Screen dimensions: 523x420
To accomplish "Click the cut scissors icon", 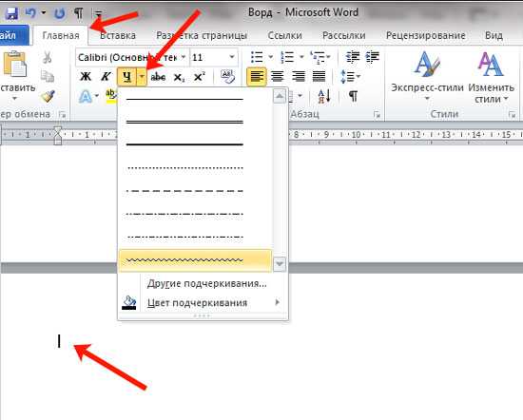I will point(48,58).
